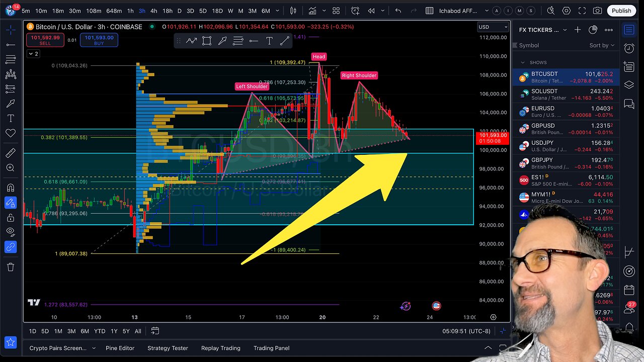Set the date range to YTD

coord(100,331)
